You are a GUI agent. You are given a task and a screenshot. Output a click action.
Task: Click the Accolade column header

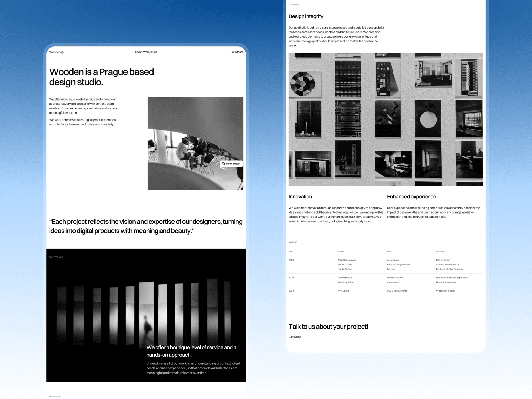pos(440,251)
